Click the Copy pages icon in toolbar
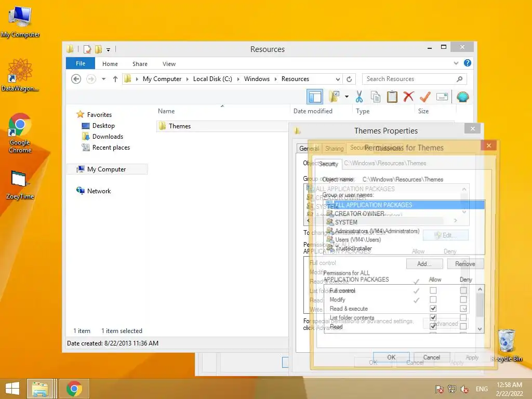Image resolution: width=532 pixels, height=399 pixels. 375,97
